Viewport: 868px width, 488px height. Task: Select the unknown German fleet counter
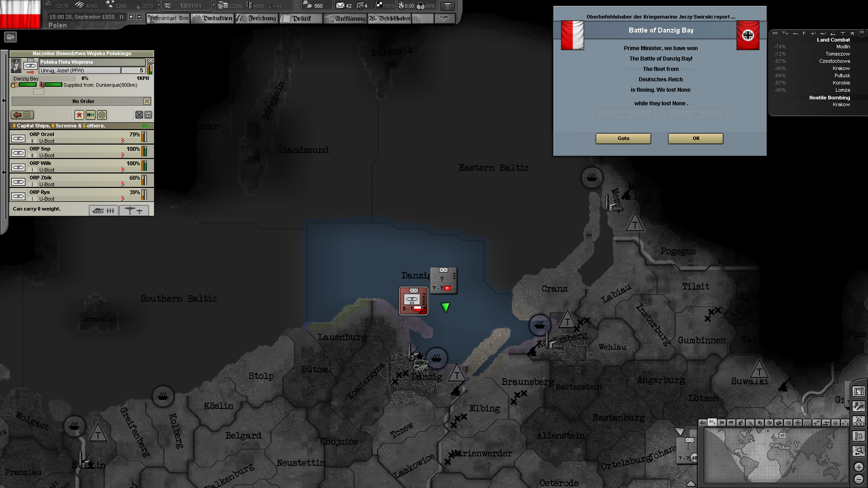click(443, 280)
